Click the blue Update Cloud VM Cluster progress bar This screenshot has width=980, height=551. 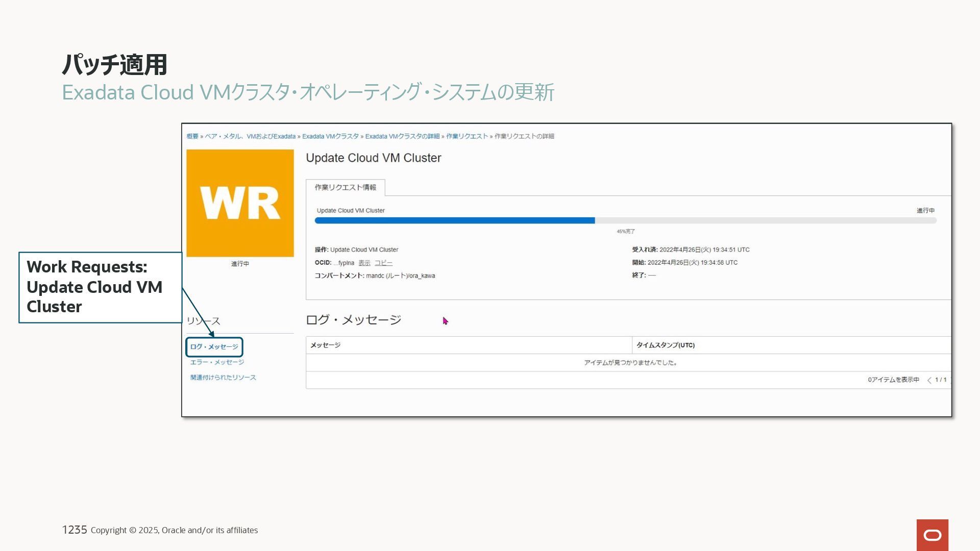tap(454, 220)
